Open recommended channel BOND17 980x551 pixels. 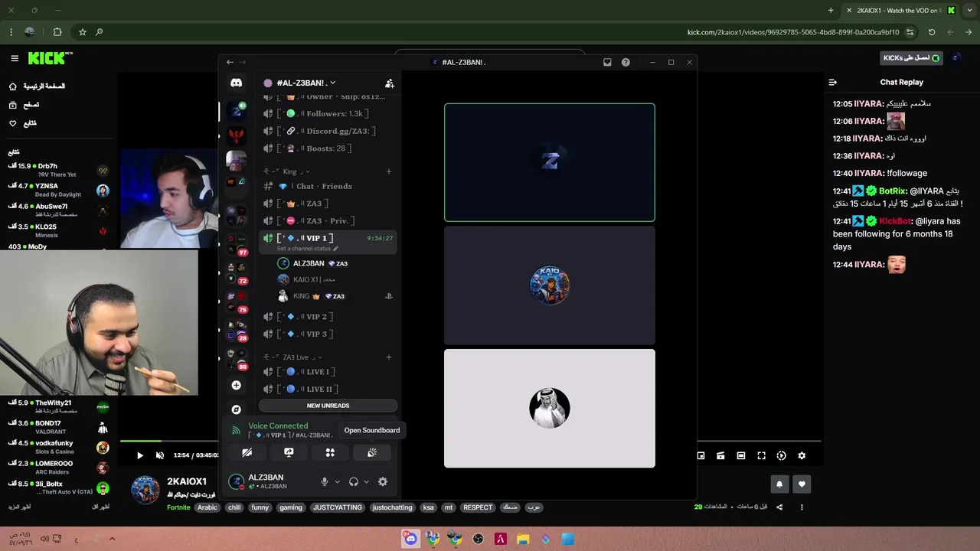[x=58, y=427]
